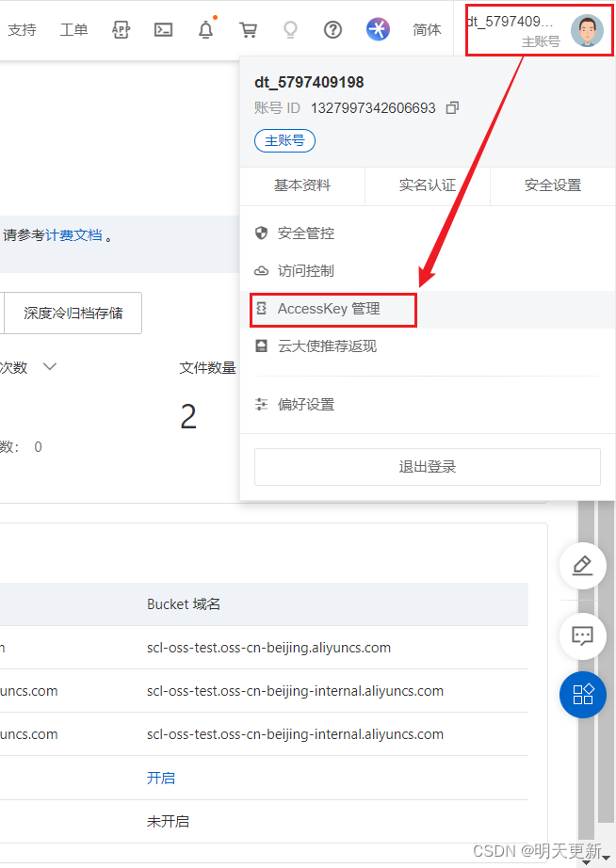Click the 退出登录 button
Screen dimensions: 616x868
coord(427,467)
